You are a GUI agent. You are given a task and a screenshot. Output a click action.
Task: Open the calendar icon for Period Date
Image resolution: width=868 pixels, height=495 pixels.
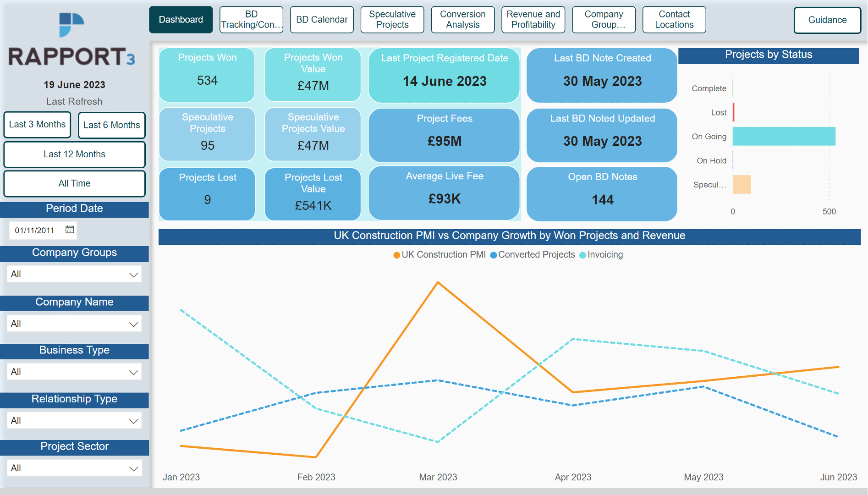point(69,231)
